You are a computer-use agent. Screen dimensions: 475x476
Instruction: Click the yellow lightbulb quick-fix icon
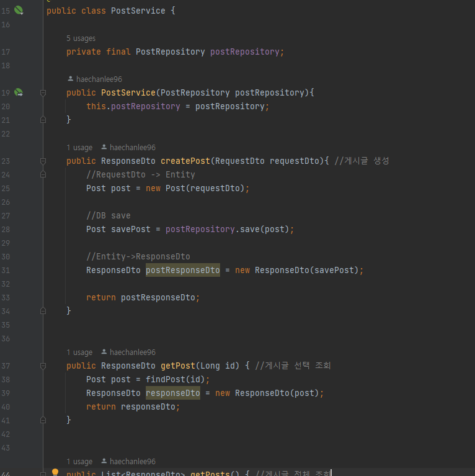pyautogui.click(x=55, y=472)
